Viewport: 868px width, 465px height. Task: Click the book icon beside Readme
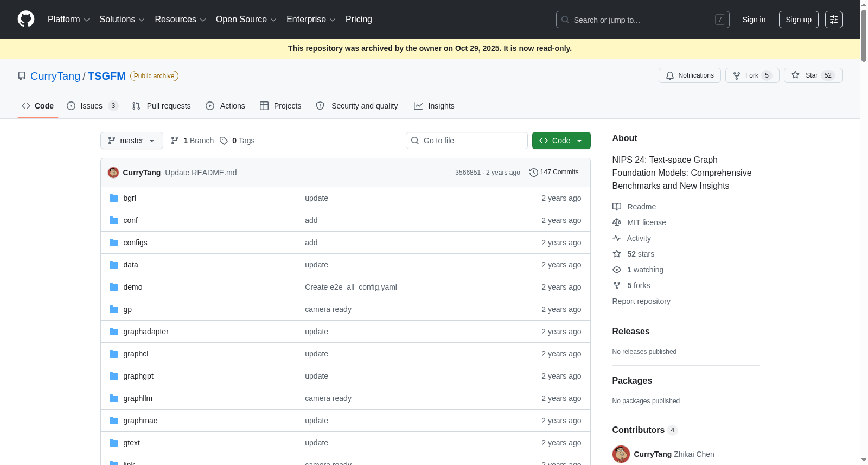pyautogui.click(x=617, y=207)
